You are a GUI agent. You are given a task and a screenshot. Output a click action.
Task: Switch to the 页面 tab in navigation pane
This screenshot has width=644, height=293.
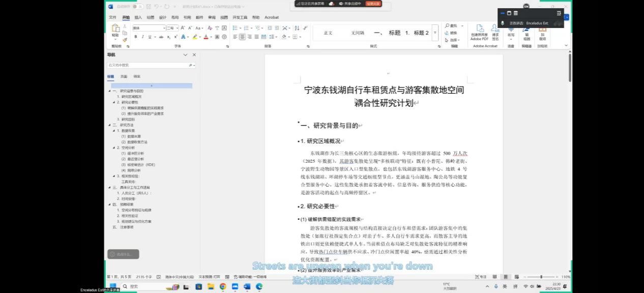[x=124, y=76]
